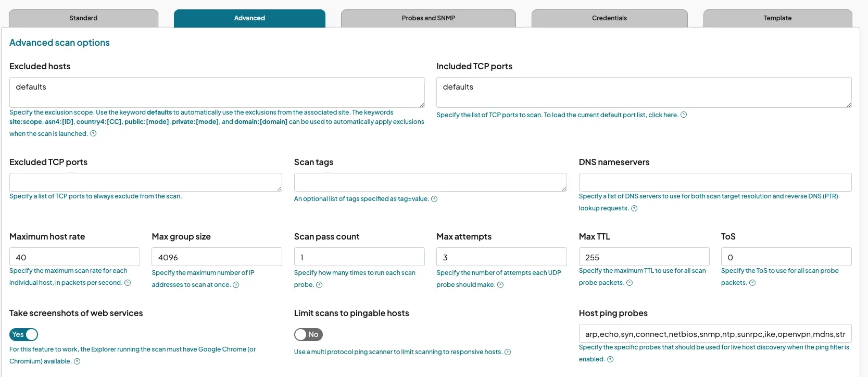Open the Probes and SNMP tab
Screen dimensions: 868x377
pyautogui.click(x=428, y=18)
